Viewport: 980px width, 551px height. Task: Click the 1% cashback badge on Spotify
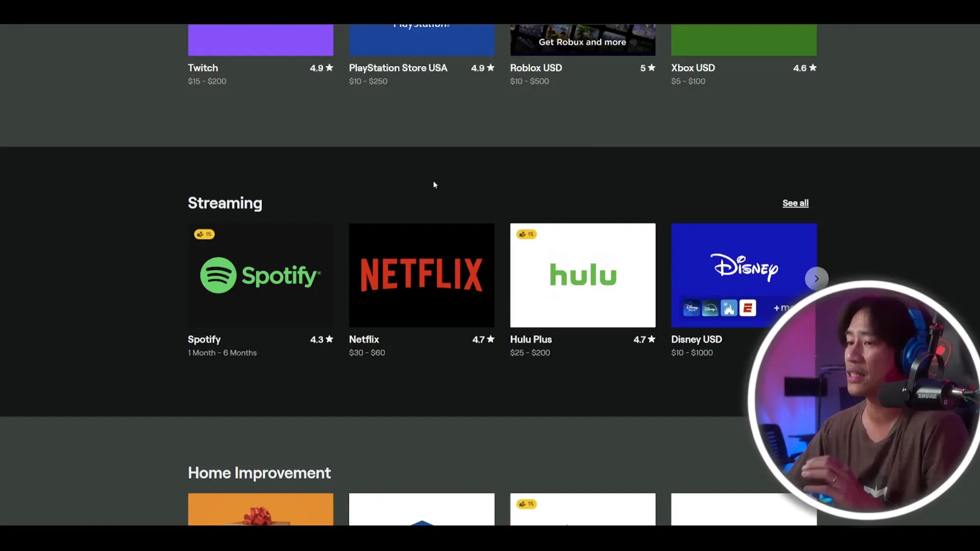(204, 234)
